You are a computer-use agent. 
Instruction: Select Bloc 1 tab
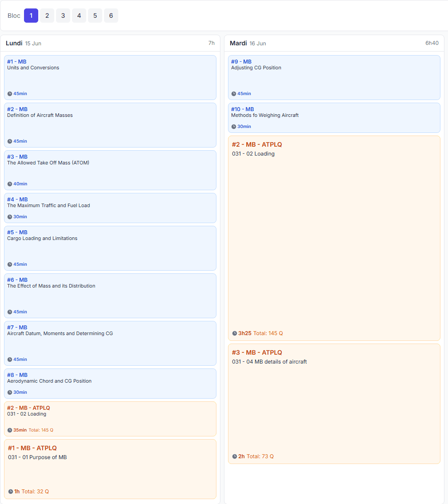pos(31,16)
